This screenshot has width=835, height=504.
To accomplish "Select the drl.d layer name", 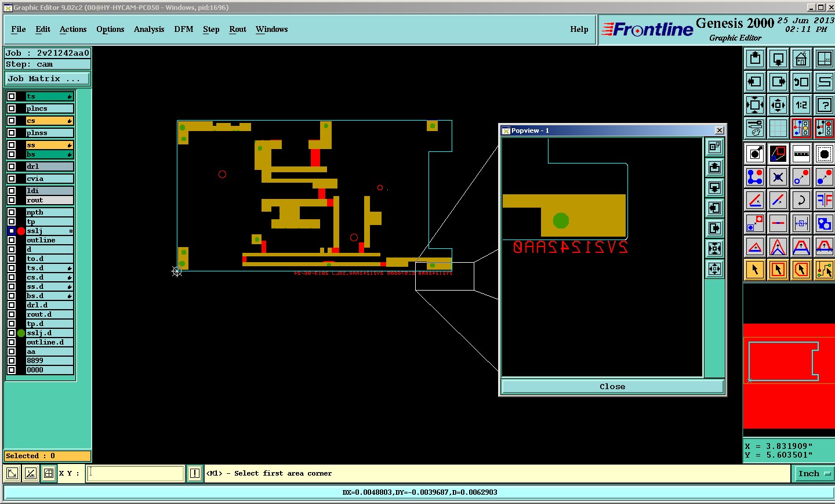I will pos(49,305).
